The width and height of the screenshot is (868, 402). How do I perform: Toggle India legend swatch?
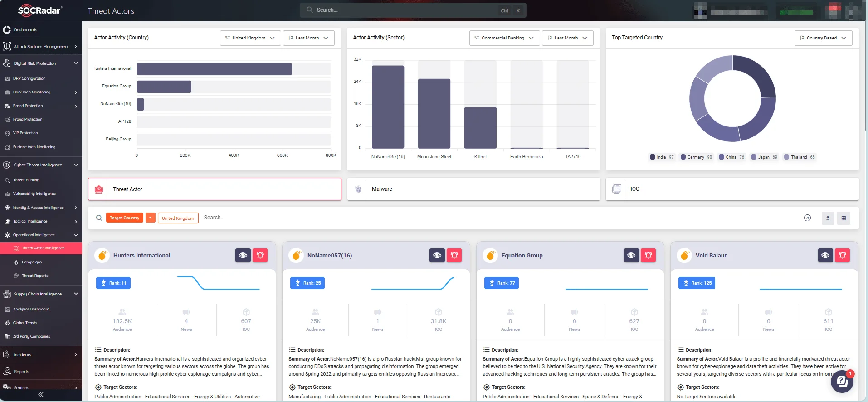[x=653, y=157]
